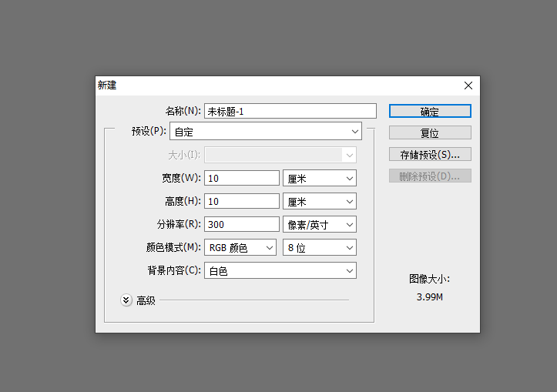This screenshot has height=392, width=557.
Task: Click the 确定 confirm button
Action: pyautogui.click(x=429, y=111)
